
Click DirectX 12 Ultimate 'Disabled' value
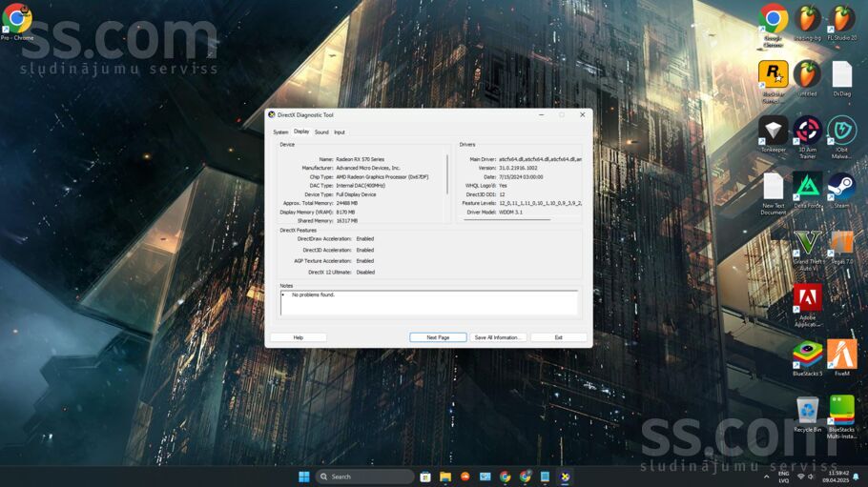point(365,273)
